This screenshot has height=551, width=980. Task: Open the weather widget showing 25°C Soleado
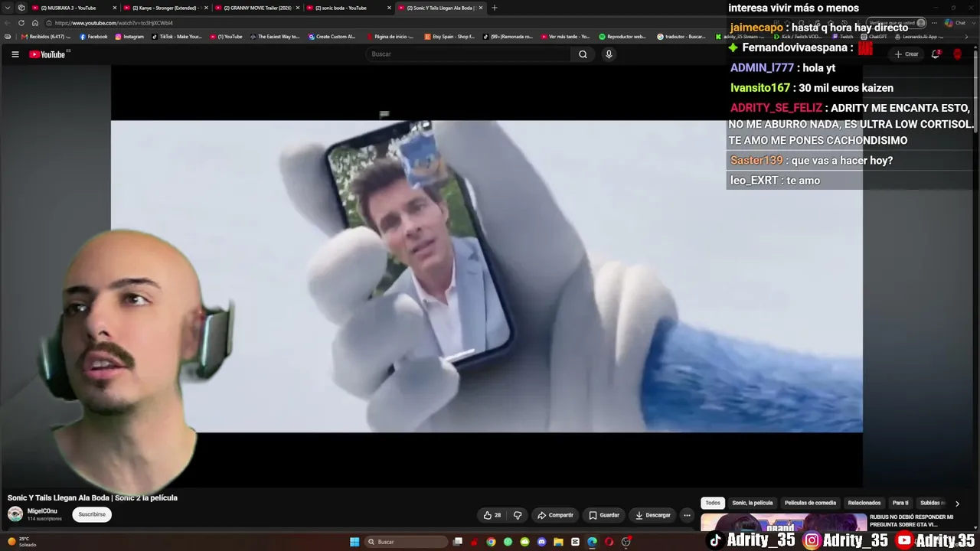point(23,542)
